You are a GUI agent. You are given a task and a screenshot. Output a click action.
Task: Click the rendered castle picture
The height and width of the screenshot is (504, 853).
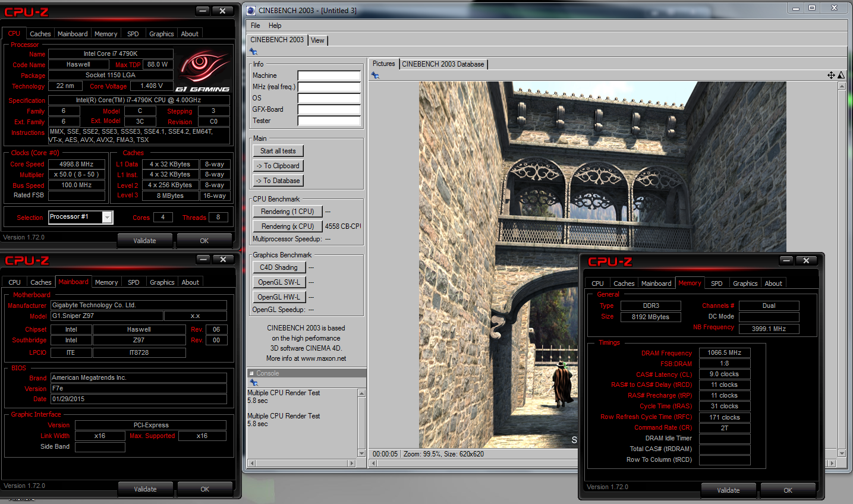[x=603, y=264]
